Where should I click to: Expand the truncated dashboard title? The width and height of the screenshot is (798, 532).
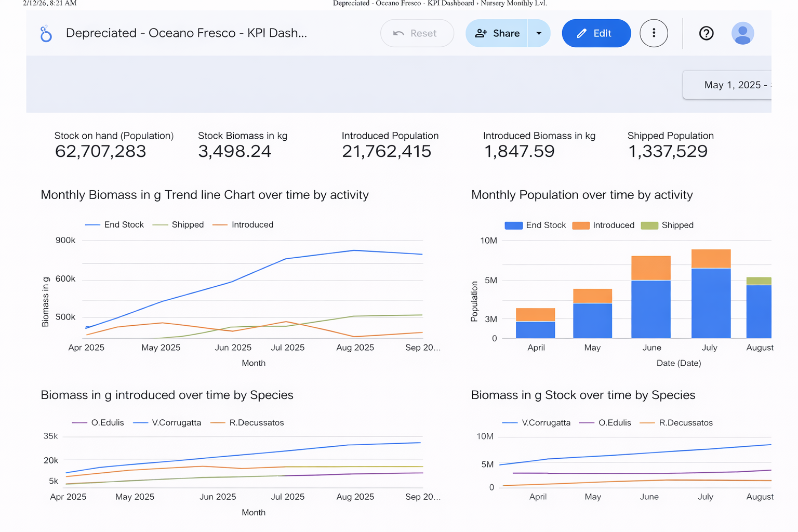pos(187,33)
